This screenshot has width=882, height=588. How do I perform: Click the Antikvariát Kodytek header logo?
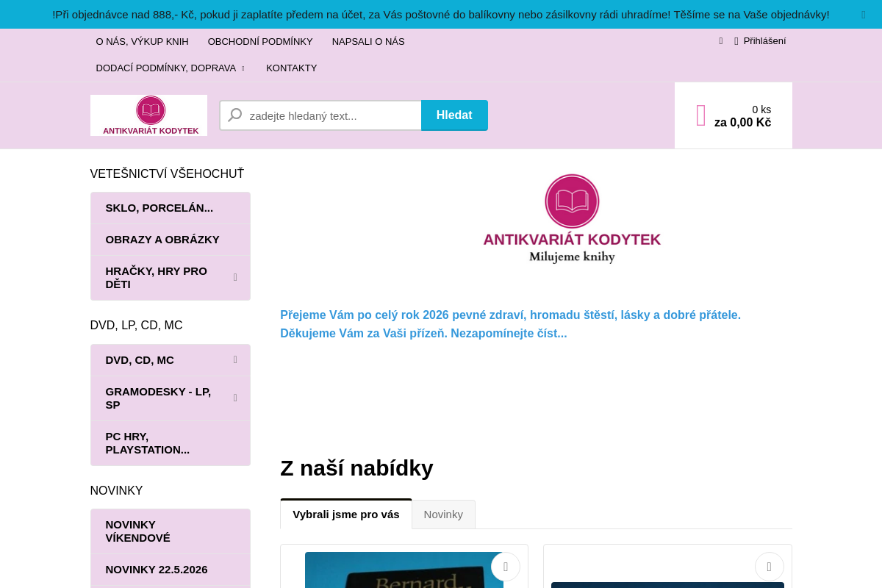[148, 115]
